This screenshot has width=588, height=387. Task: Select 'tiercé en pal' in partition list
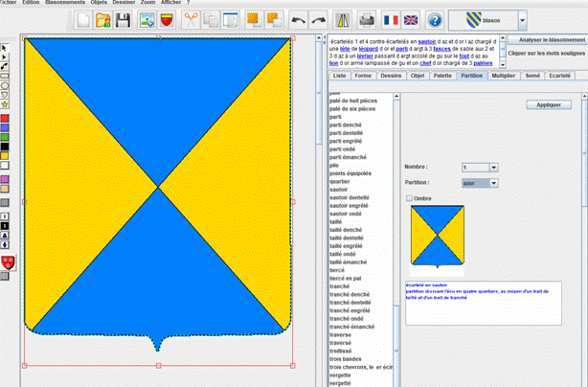coord(347,278)
